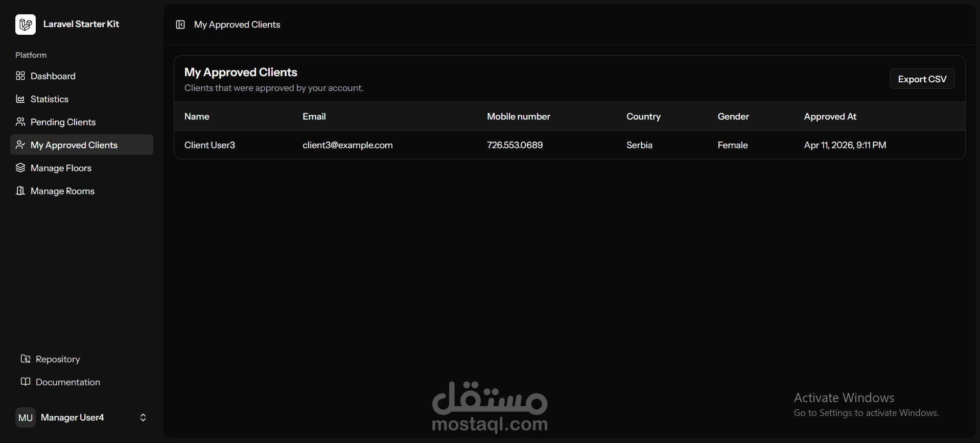This screenshot has height=443, width=980.
Task: Click the MU user avatar
Action: pyautogui.click(x=26, y=417)
